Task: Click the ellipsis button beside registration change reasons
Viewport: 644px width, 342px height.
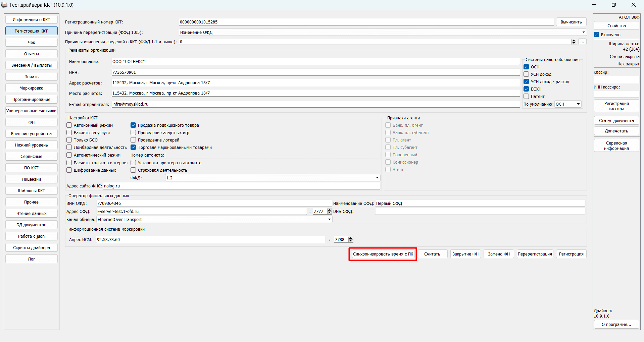Action: [x=582, y=42]
